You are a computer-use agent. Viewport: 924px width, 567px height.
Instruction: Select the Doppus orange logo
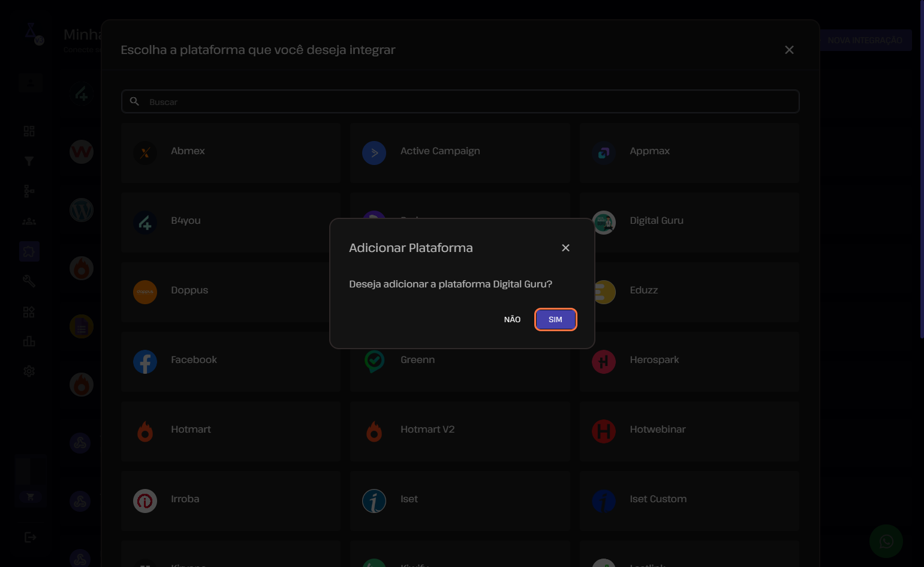pos(145,292)
